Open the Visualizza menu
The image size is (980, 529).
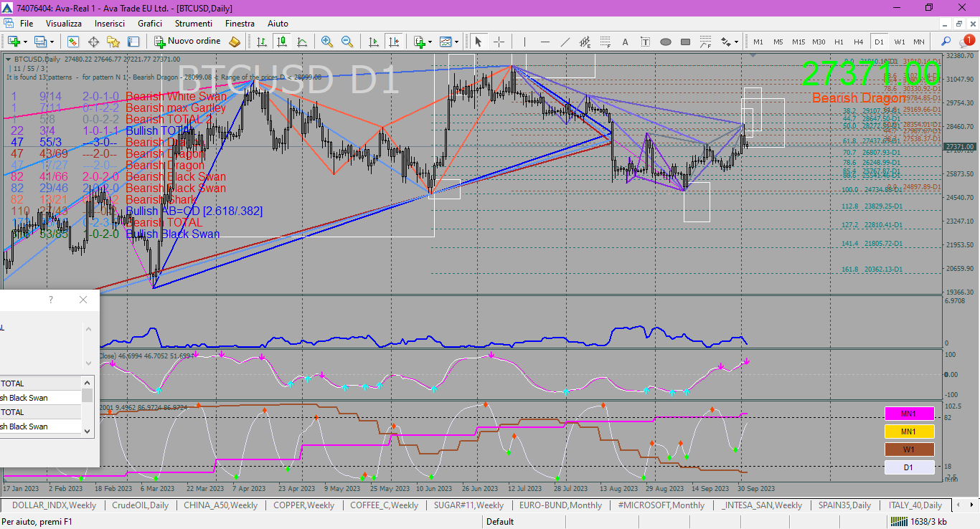pyautogui.click(x=64, y=24)
